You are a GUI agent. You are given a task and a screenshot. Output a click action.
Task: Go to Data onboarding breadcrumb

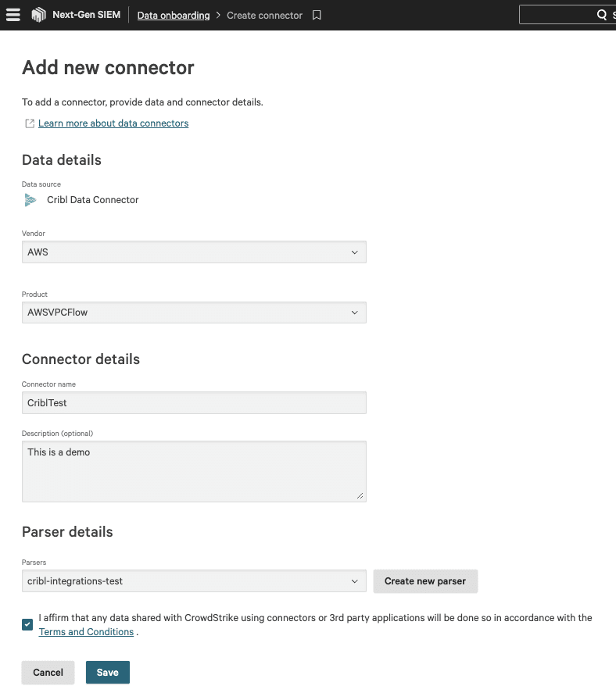coord(174,15)
